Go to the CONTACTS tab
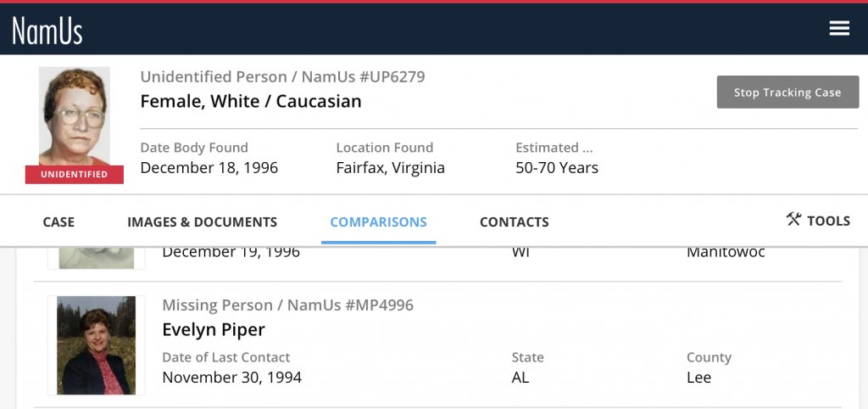The width and height of the screenshot is (868, 409). pos(514,222)
